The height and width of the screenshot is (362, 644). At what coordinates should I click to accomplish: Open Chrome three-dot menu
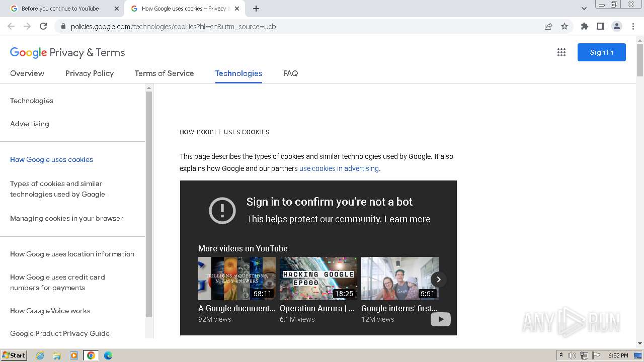[633, 26]
